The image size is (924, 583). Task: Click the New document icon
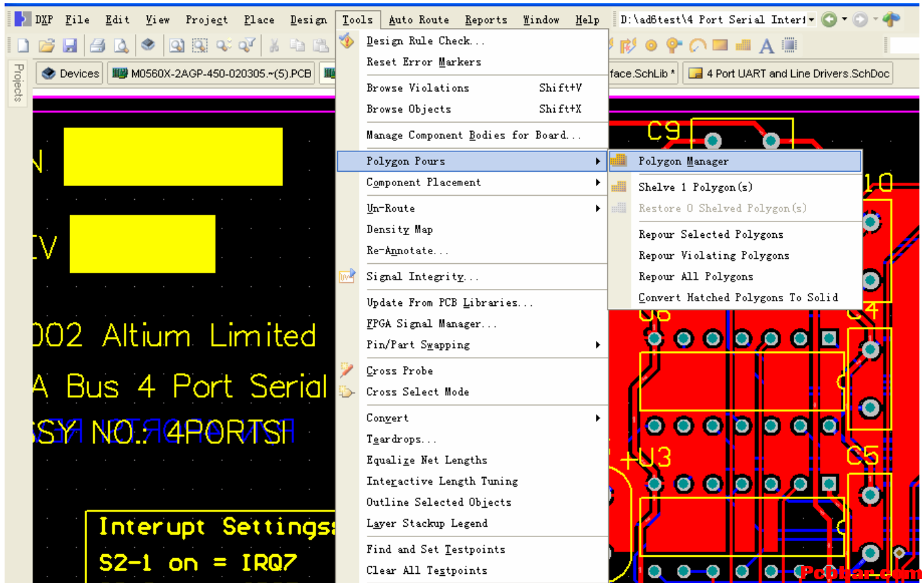pos(24,45)
